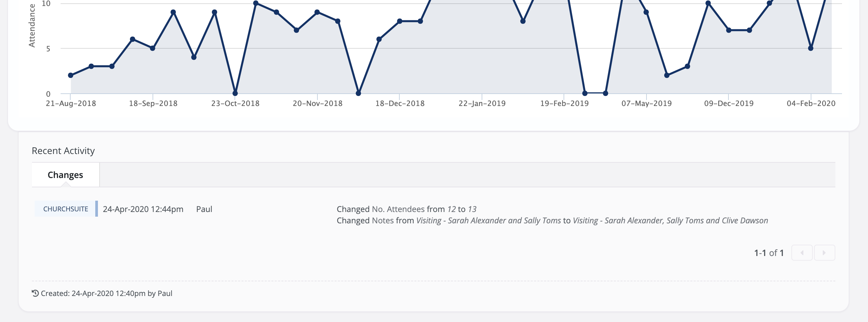Image resolution: width=868 pixels, height=322 pixels.
Task: Click the 19-Feb-2019 axis date label
Action: point(565,103)
